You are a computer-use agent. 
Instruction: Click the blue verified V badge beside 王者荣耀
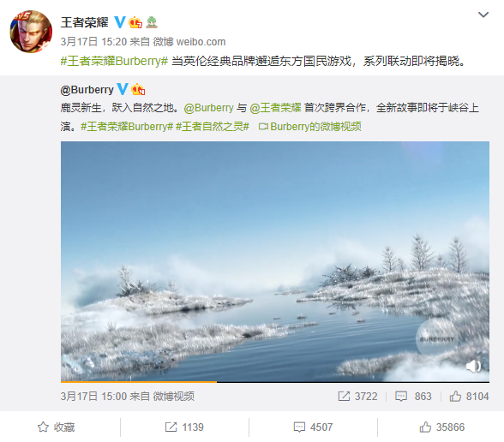[120, 22]
